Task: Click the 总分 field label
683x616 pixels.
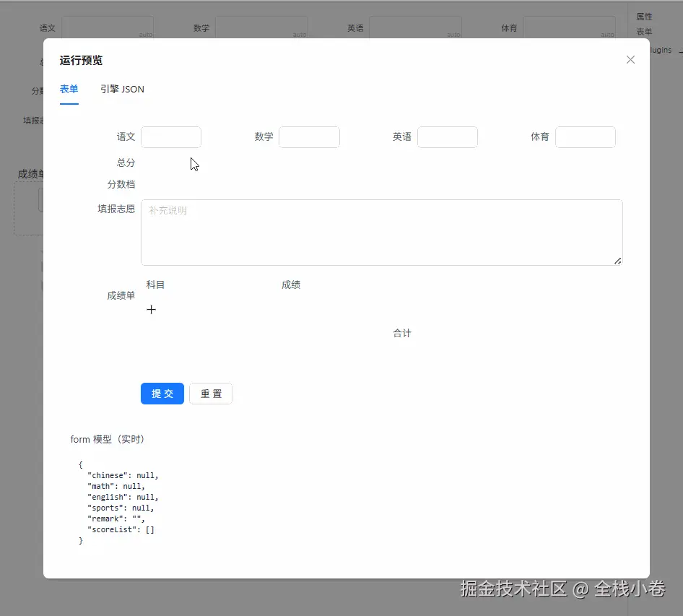Action: coord(126,162)
